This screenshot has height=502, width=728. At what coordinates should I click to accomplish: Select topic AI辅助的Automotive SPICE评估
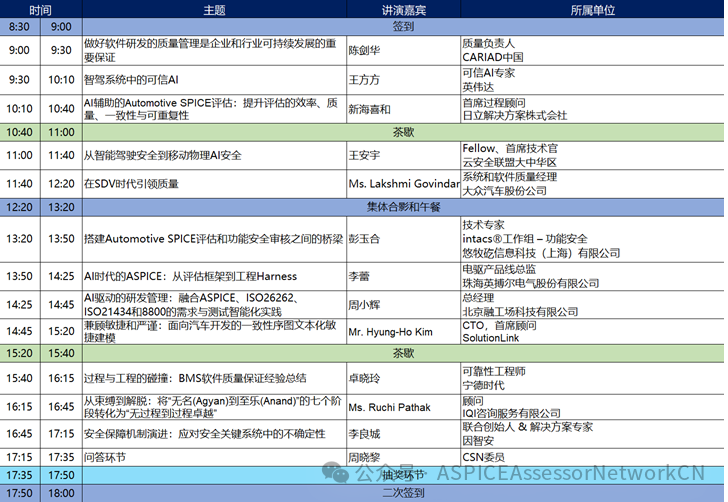point(214,109)
